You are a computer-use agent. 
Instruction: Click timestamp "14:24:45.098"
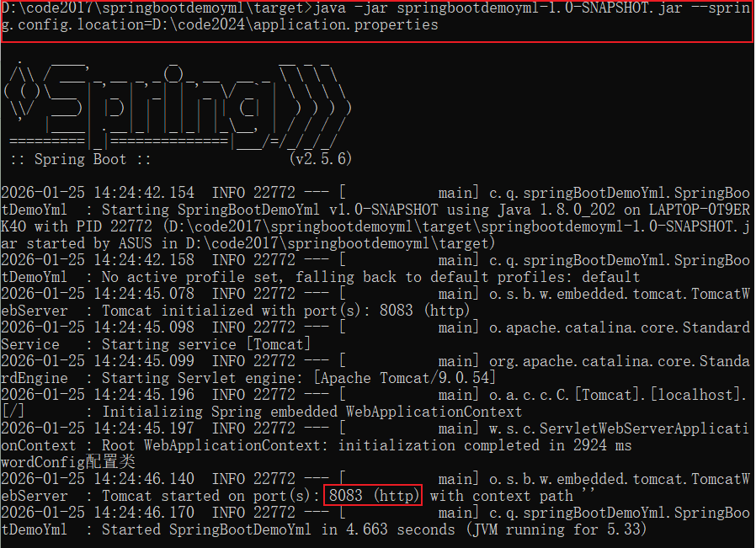point(144,327)
